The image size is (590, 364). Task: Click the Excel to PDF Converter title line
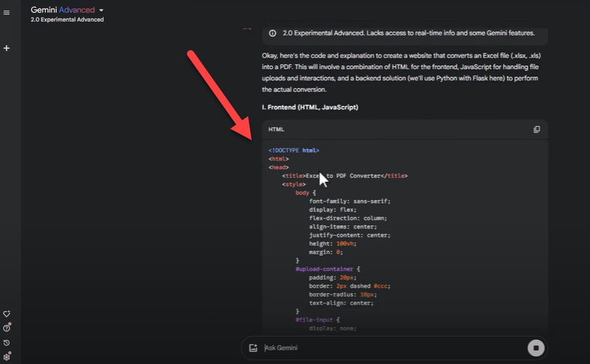345,176
